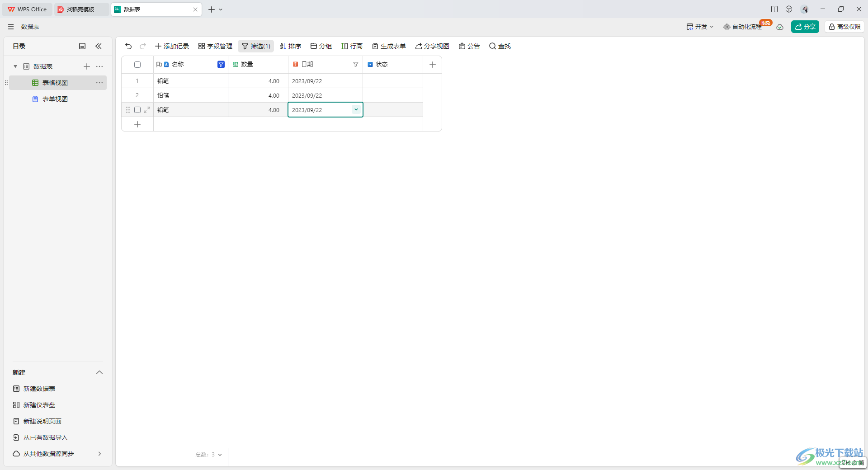
Task: Toggle the select-all header checkbox
Action: coord(137,65)
